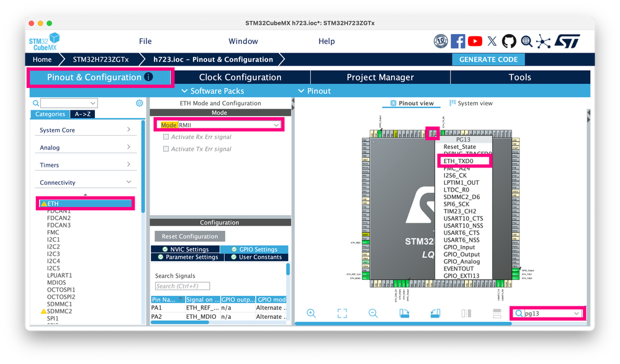Click the search magnifier in categories panel
The image size is (620, 364).
click(x=35, y=103)
